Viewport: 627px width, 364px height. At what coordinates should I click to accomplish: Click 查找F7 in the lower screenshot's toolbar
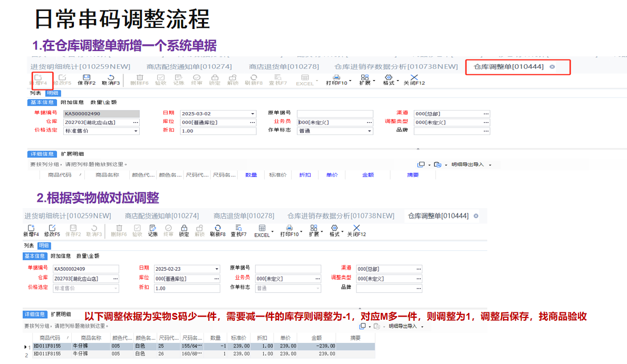(238, 231)
